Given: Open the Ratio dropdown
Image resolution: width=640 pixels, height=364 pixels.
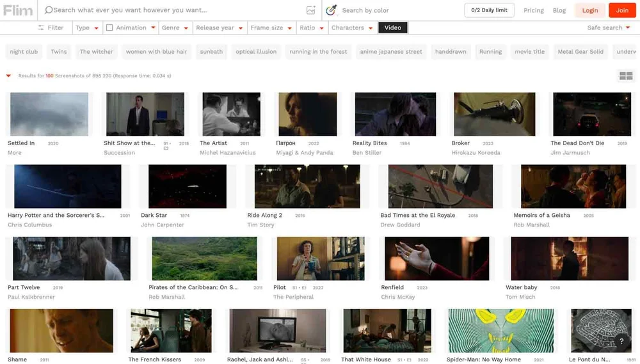Looking at the screenshot, I should pyautogui.click(x=312, y=28).
